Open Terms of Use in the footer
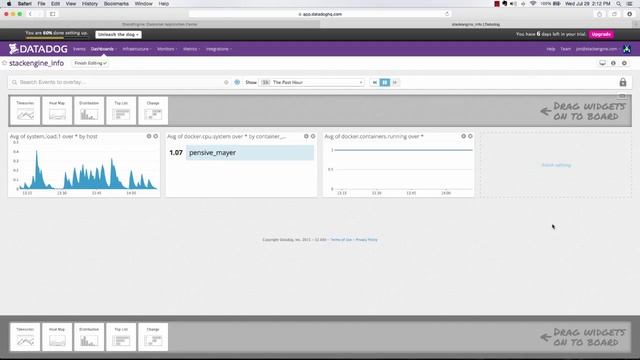Viewport: 640px width, 360px height. coord(341,240)
